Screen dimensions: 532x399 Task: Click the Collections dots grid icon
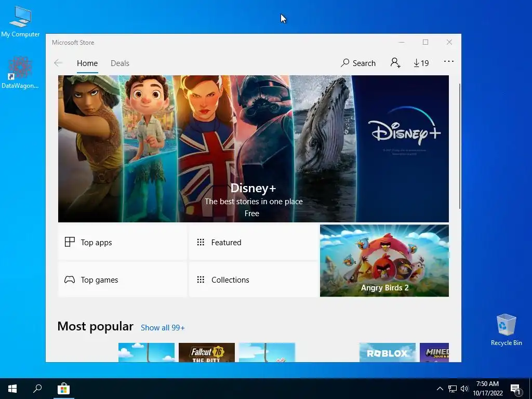coord(201,280)
